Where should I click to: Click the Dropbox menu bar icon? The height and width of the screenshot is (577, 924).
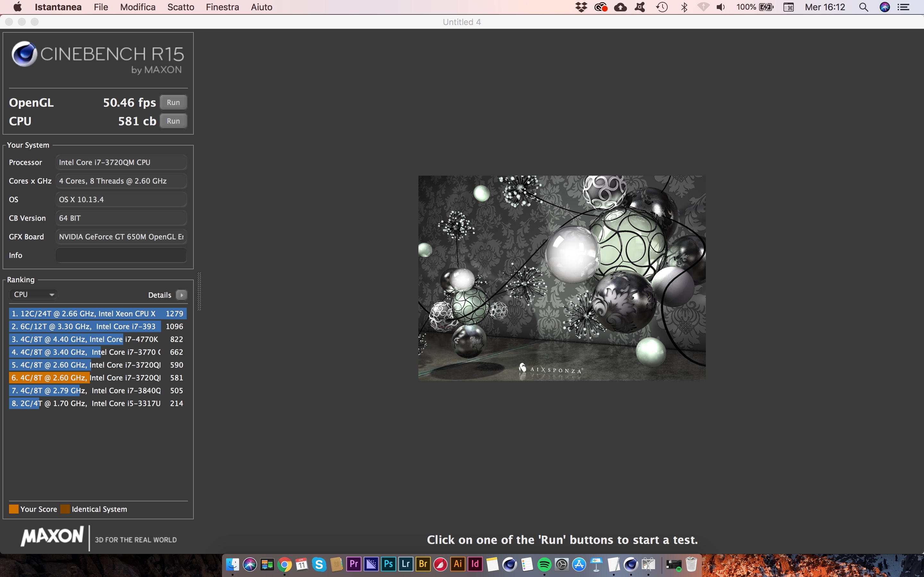(x=581, y=7)
